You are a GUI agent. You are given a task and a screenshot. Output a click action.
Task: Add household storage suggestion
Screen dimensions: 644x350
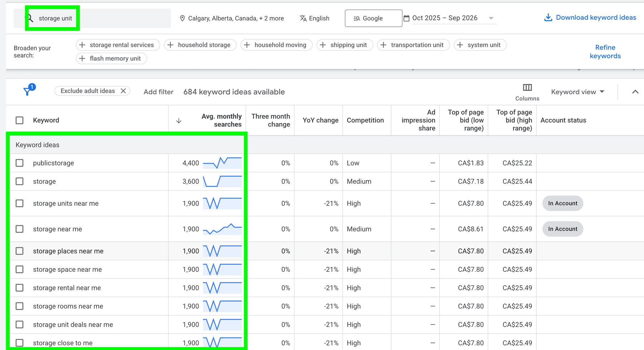click(200, 45)
